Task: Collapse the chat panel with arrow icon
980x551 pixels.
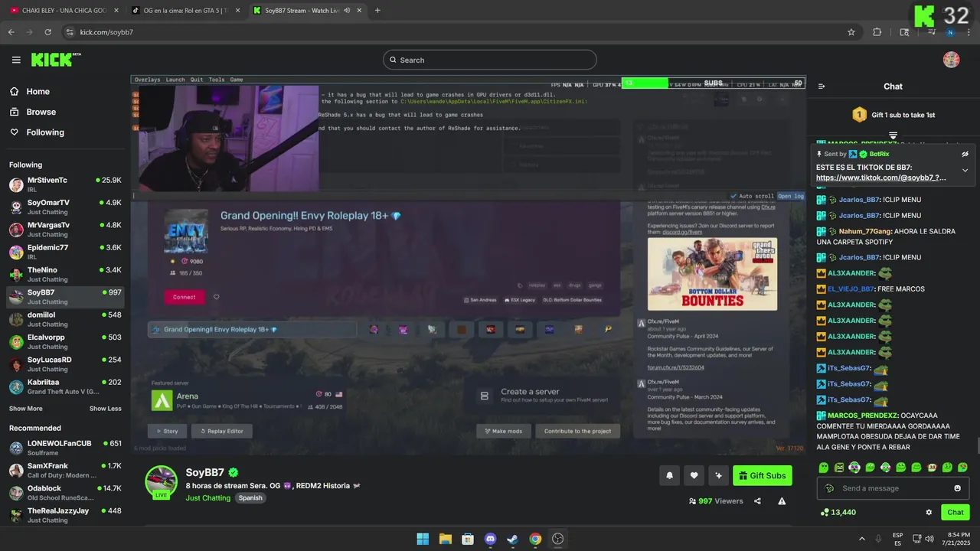Action: tap(822, 86)
